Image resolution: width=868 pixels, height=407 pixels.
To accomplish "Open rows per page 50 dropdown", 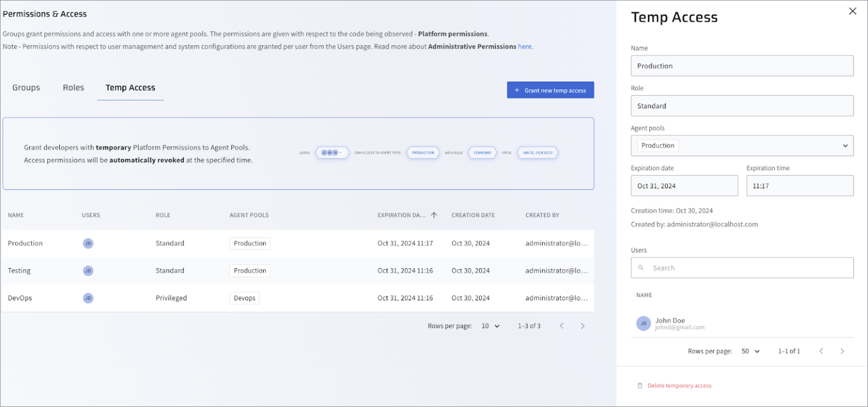I will coord(751,351).
